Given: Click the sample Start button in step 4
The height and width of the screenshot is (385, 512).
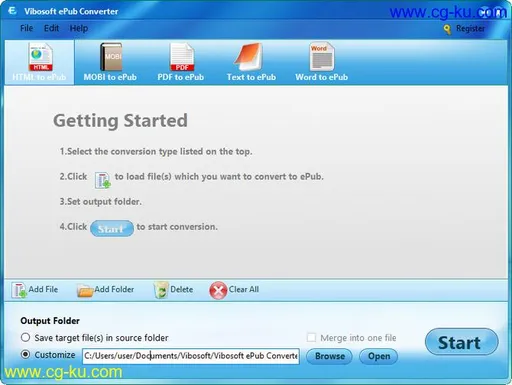Looking at the screenshot, I should click(112, 228).
